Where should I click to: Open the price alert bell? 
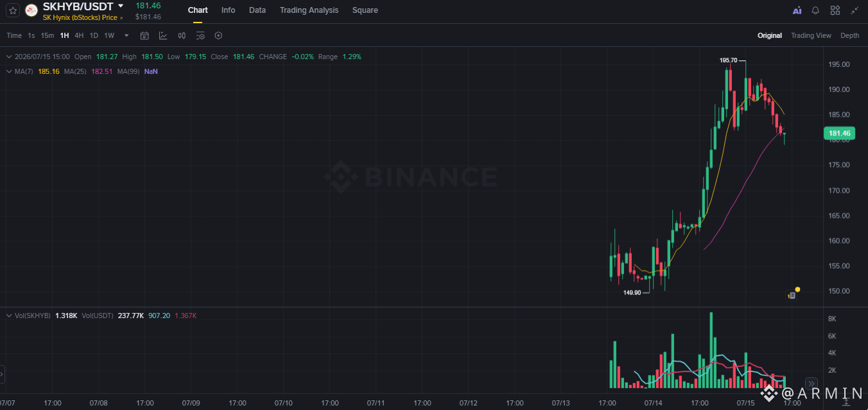(815, 10)
